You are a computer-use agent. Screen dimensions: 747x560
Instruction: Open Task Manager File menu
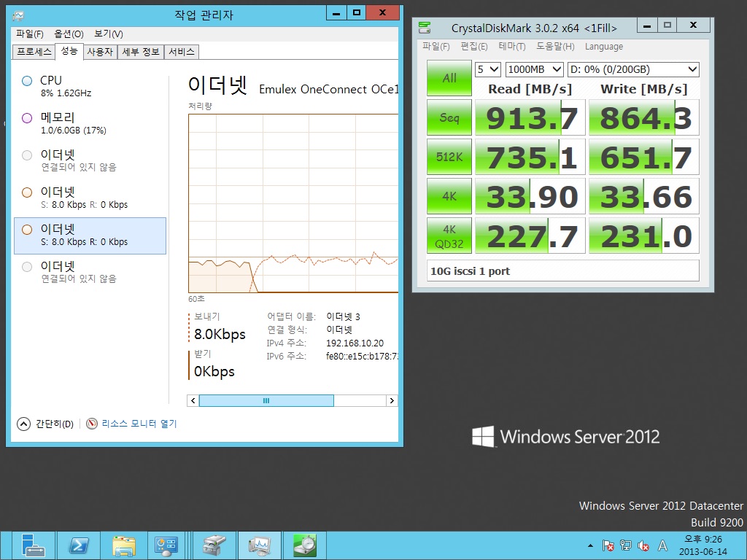(x=29, y=34)
